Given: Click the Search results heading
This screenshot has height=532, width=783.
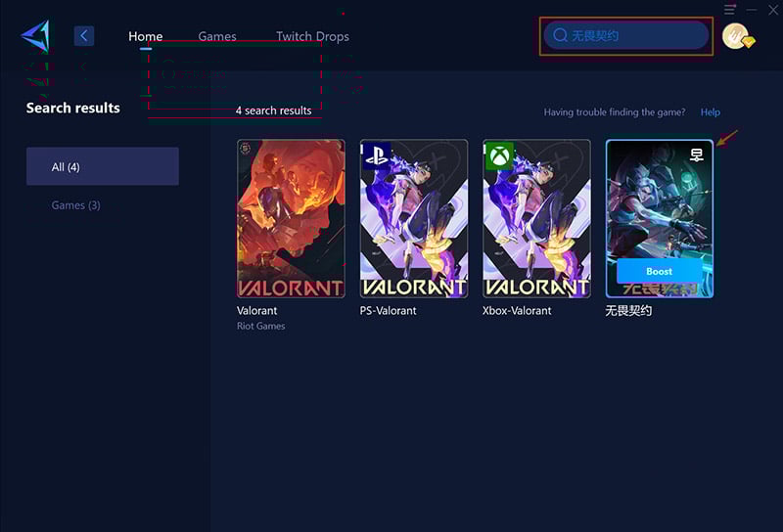Looking at the screenshot, I should 72,108.
